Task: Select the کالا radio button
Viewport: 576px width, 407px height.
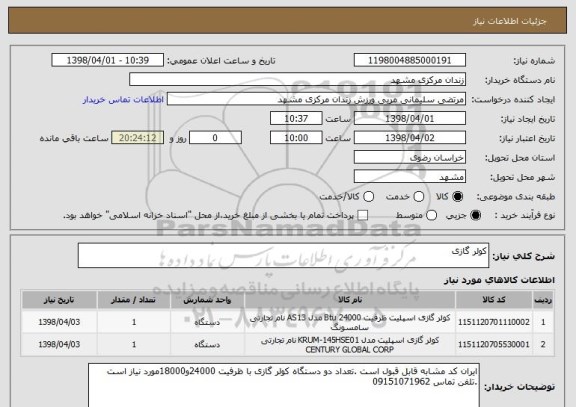Action: [457, 197]
